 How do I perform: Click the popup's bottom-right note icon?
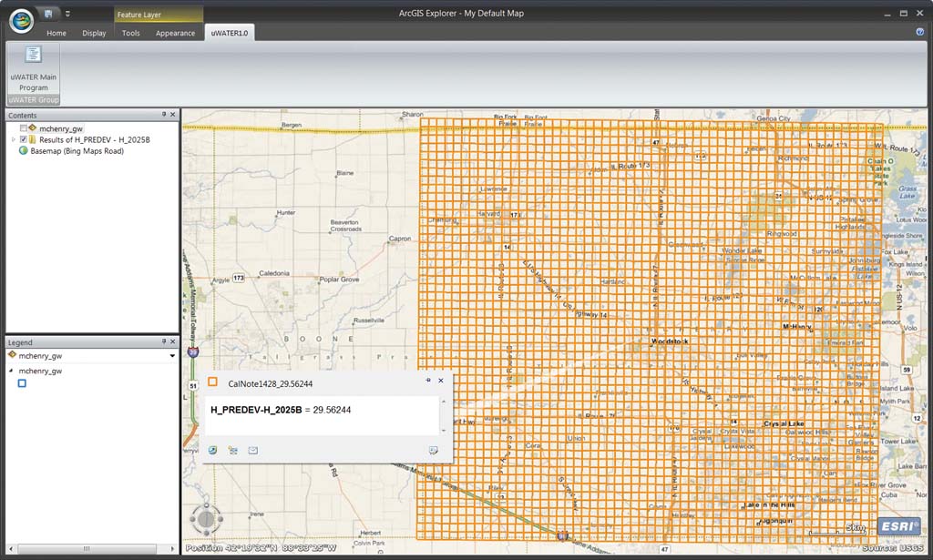click(x=434, y=451)
